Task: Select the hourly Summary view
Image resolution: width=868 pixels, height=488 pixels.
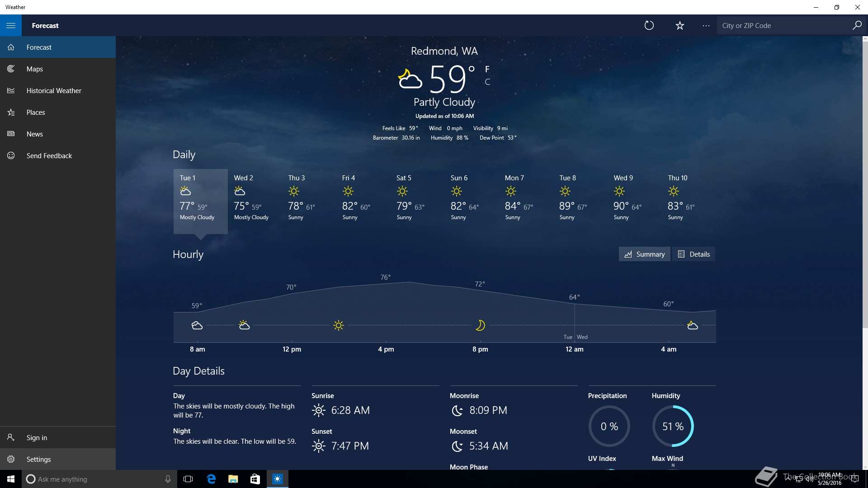Action: pyautogui.click(x=644, y=254)
